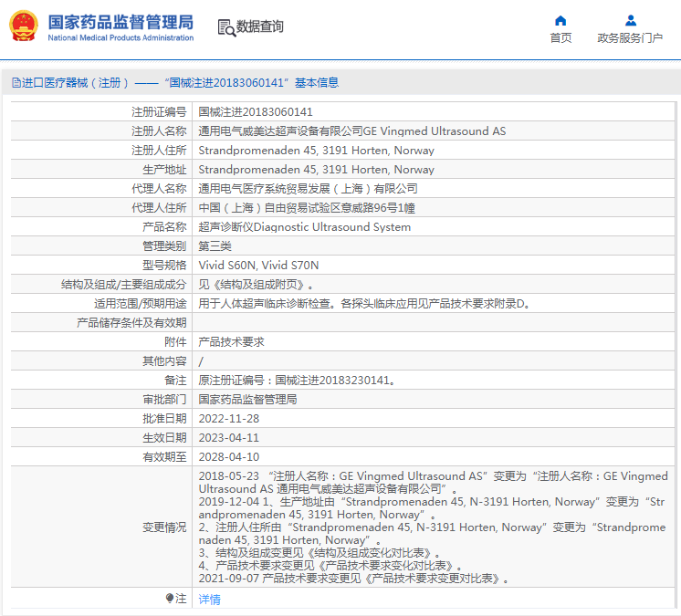
Task: Click the 注册证编号 row label
Action: [159, 112]
